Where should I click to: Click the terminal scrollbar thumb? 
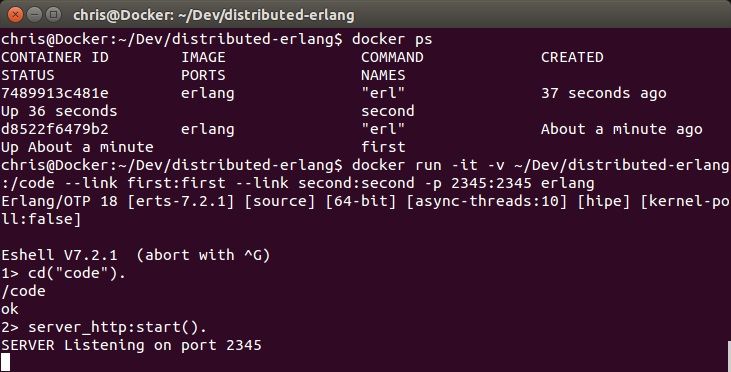click(x=729, y=356)
